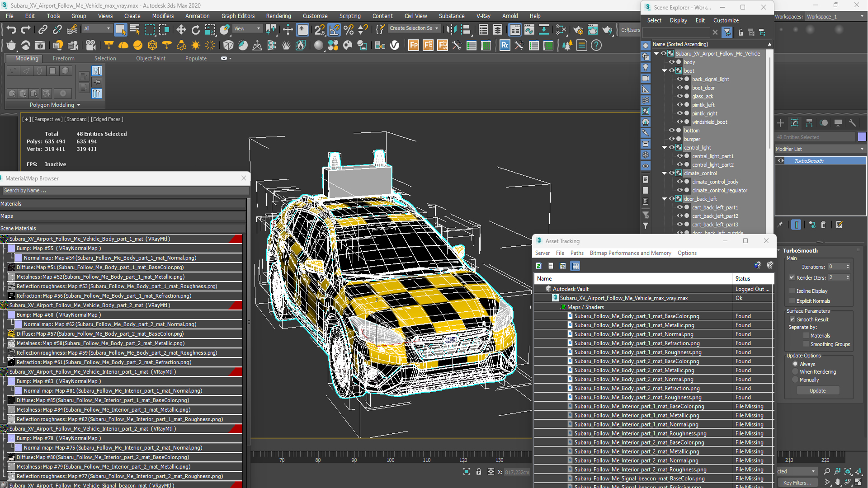
Task: Toggle the Smooth Result checkbox
Action: [x=792, y=319]
